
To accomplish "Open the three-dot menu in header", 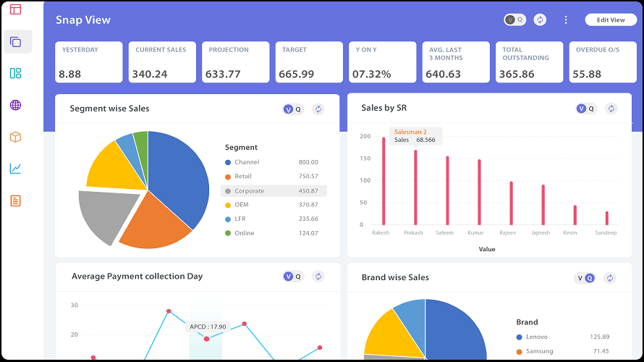I will (566, 20).
